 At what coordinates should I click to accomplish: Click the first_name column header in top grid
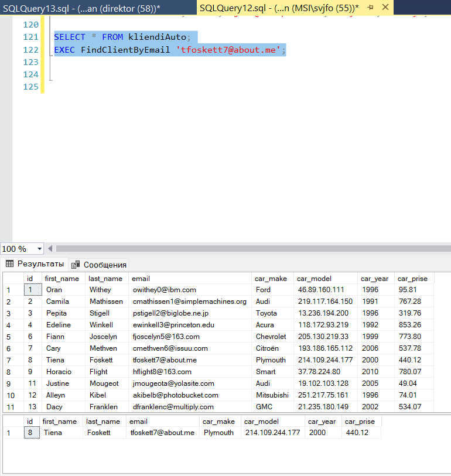63,278
